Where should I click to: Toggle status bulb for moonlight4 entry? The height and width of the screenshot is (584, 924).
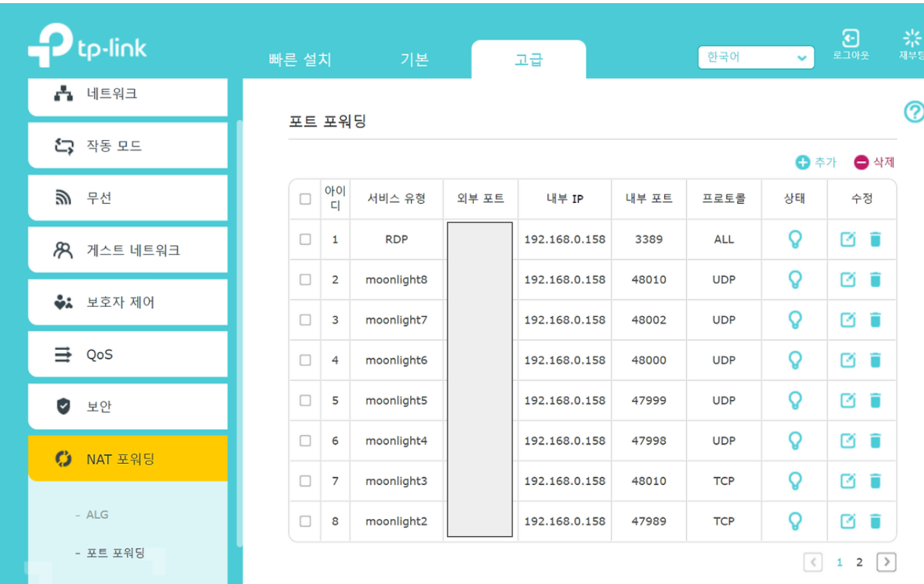[794, 441]
